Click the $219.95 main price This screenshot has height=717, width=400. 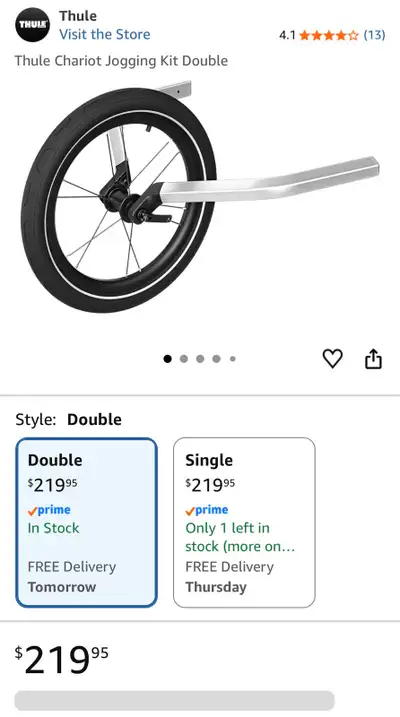point(62,660)
